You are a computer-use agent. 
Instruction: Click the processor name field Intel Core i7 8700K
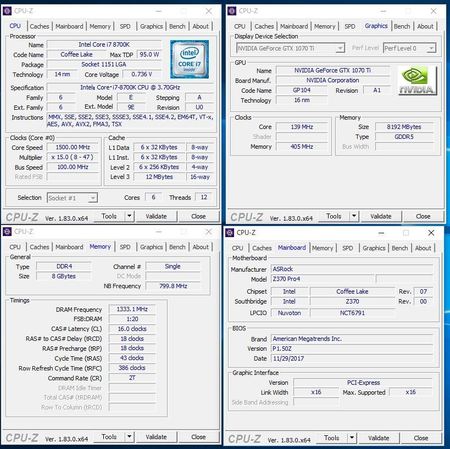click(104, 44)
